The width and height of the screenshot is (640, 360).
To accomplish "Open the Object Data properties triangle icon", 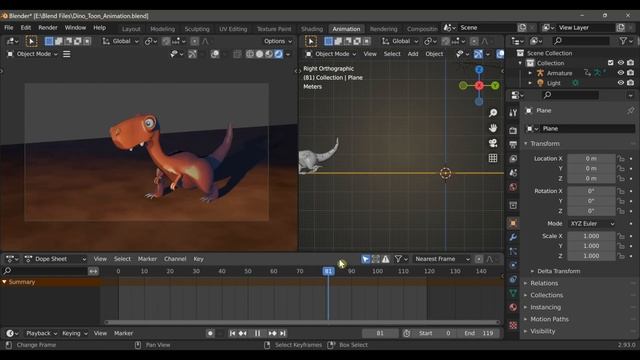I will coord(513,293).
